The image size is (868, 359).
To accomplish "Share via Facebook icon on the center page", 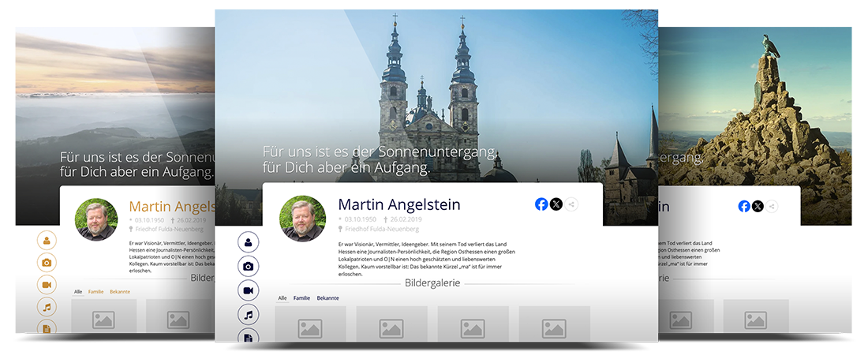I will pos(541,204).
